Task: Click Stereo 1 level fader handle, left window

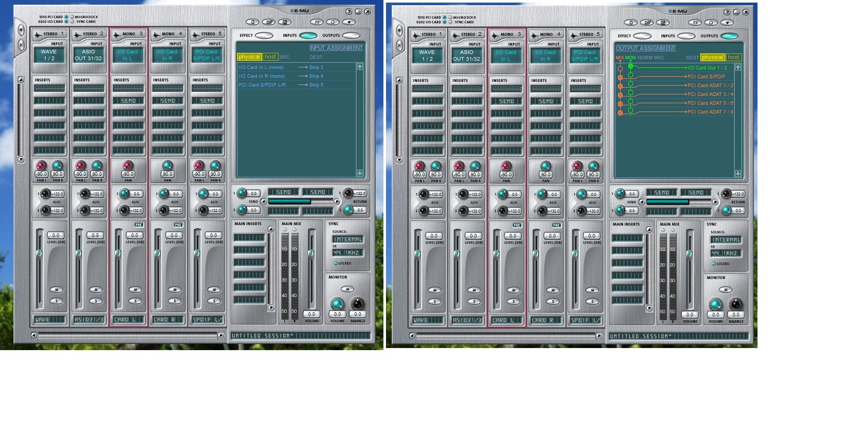Action: click(x=39, y=253)
